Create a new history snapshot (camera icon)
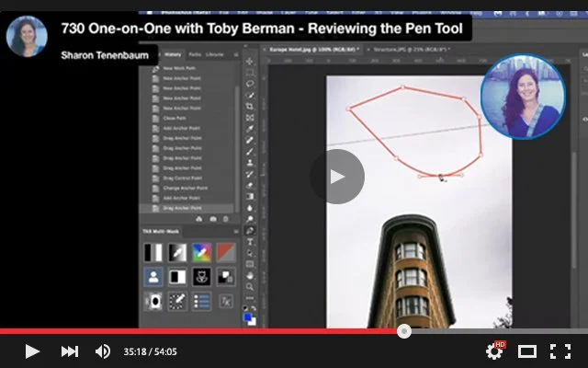This screenshot has width=588, height=368. (x=213, y=219)
